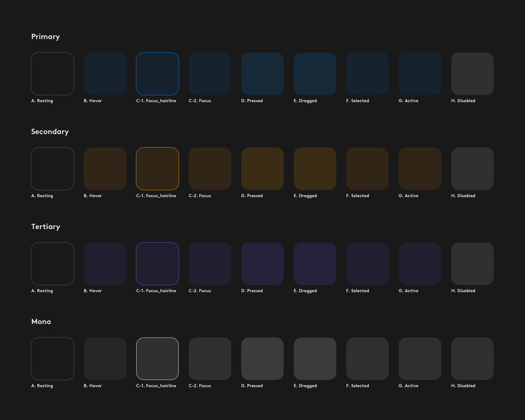
Task: Click the Primary Resting swatch
Action: pos(52,74)
